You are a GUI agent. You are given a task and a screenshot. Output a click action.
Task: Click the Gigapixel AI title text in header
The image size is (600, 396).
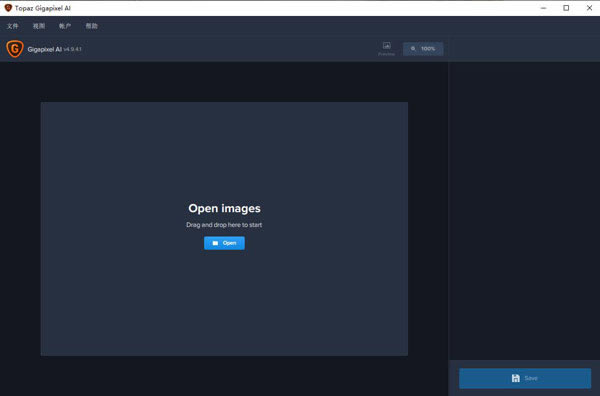44,49
